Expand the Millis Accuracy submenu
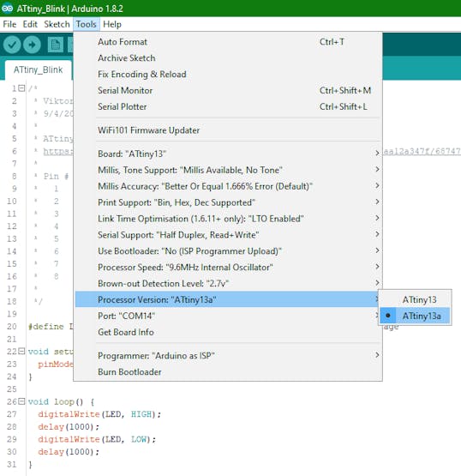Screen dimensions: 461x476 click(x=229, y=186)
